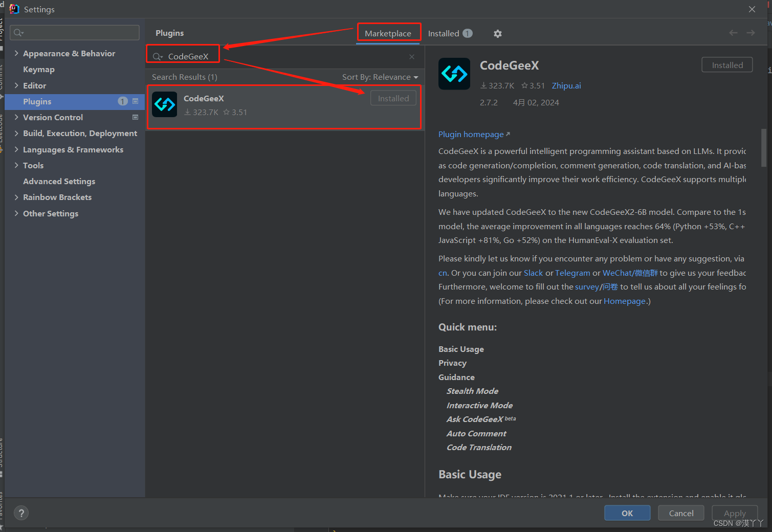Click the Apply button
The width and height of the screenshot is (772, 532).
coord(735,513)
